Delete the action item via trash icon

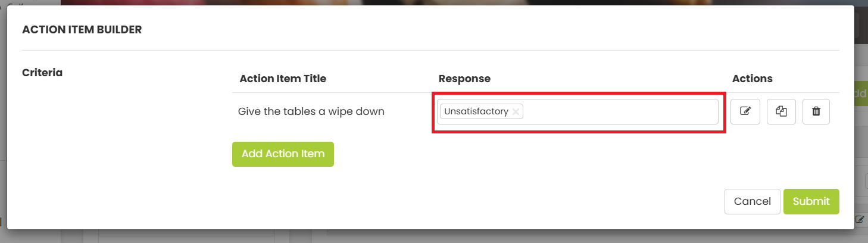[816, 111]
